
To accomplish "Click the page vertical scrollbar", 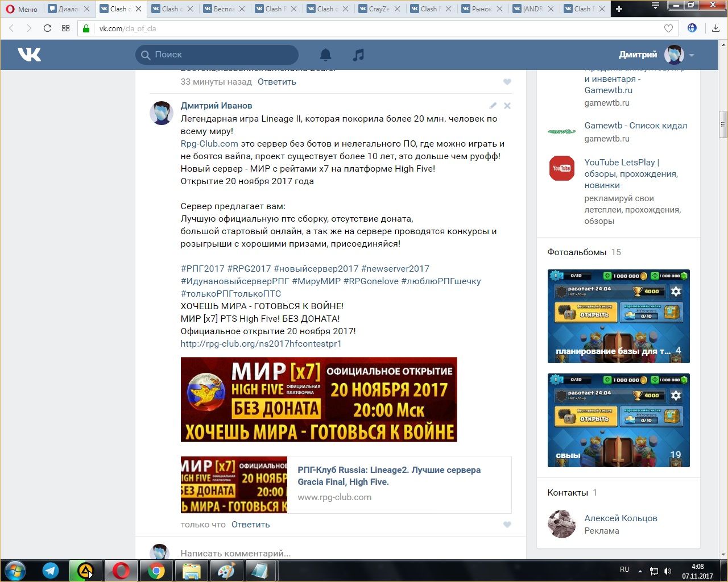I will pos(723,125).
